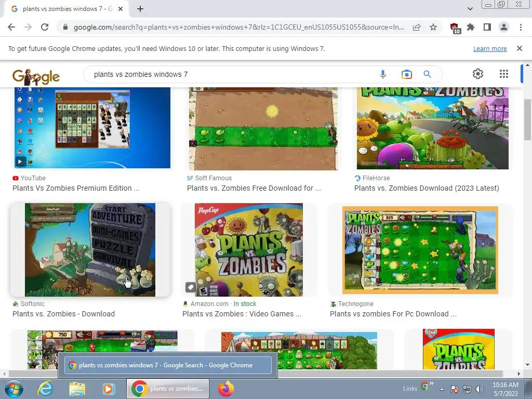Click the Google search text field

[x=231, y=74]
